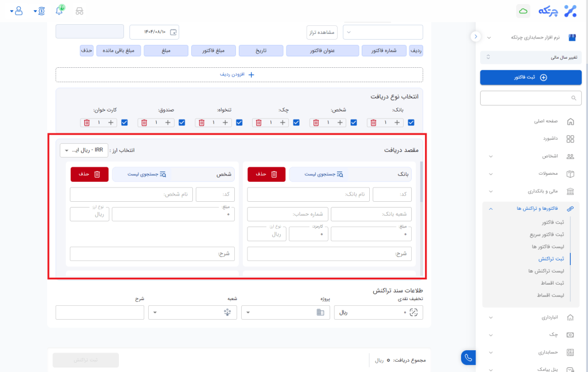Uncheck the بانک checkbox

click(411, 122)
